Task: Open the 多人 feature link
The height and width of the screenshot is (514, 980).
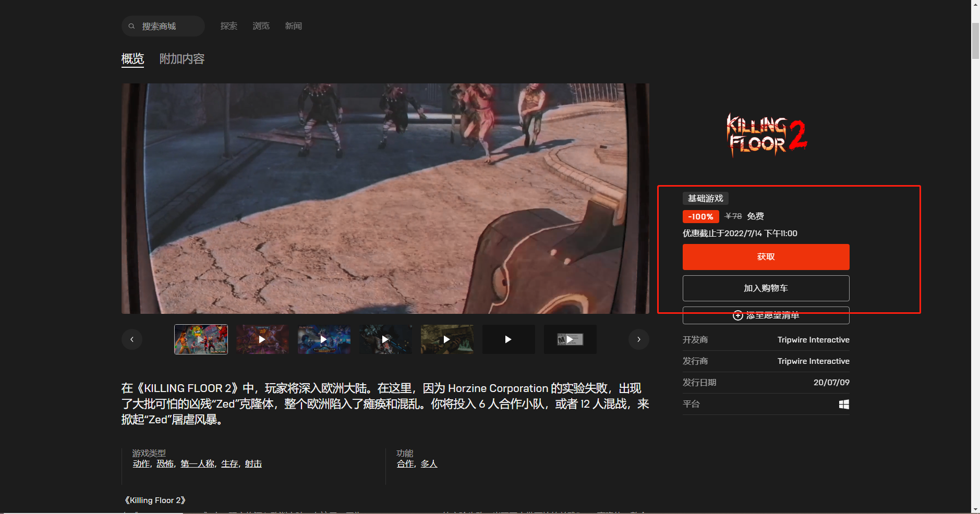Action: [x=429, y=463]
